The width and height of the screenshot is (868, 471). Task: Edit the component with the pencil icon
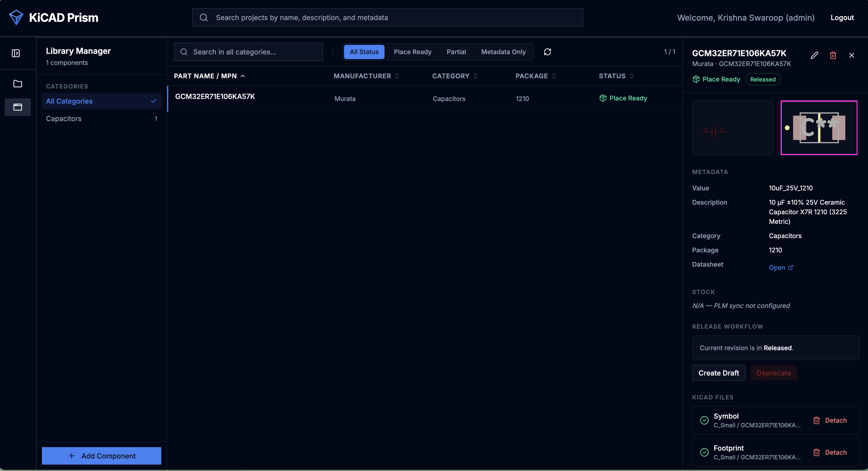(814, 55)
